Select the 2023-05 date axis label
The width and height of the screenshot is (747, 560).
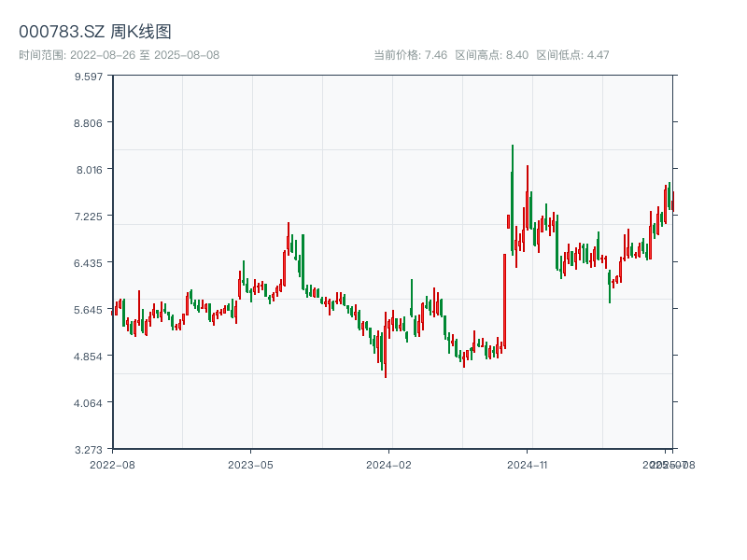click(250, 464)
